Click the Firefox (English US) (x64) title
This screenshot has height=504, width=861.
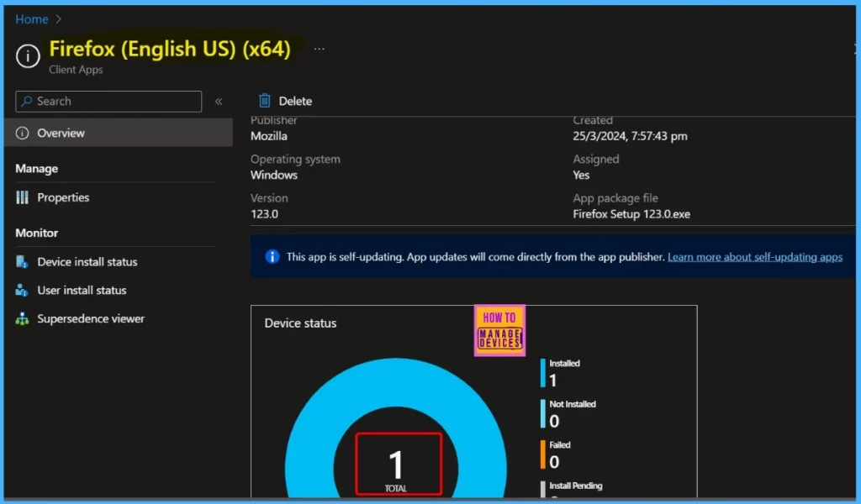click(x=170, y=49)
